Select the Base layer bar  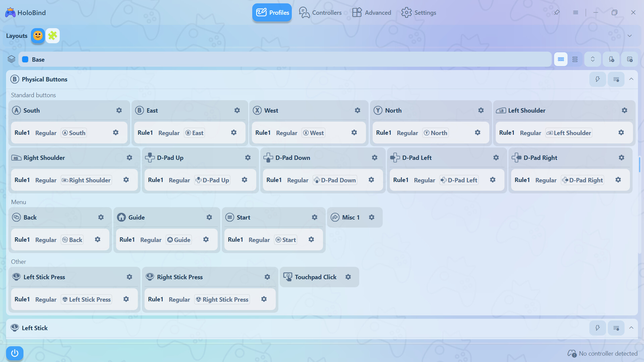285,59
